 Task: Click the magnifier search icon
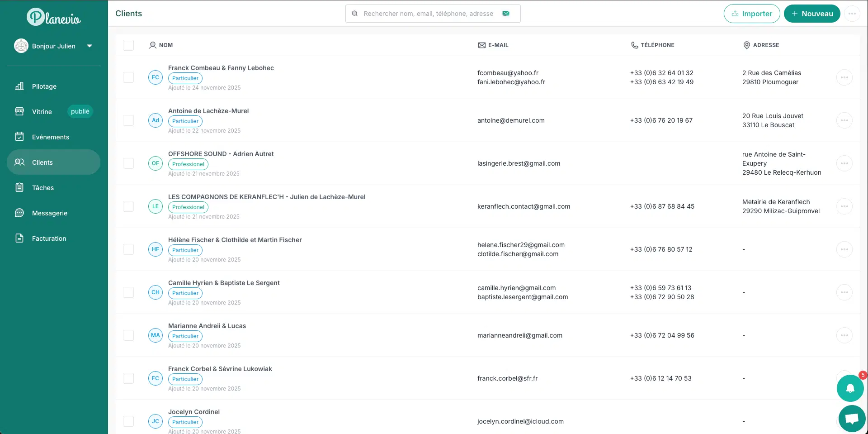pos(355,14)
